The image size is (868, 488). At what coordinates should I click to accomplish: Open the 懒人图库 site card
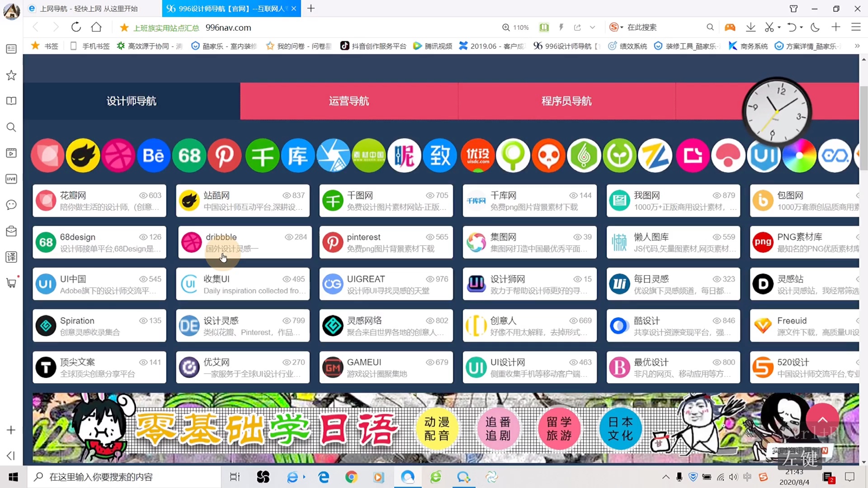click(x=673, y=242)
